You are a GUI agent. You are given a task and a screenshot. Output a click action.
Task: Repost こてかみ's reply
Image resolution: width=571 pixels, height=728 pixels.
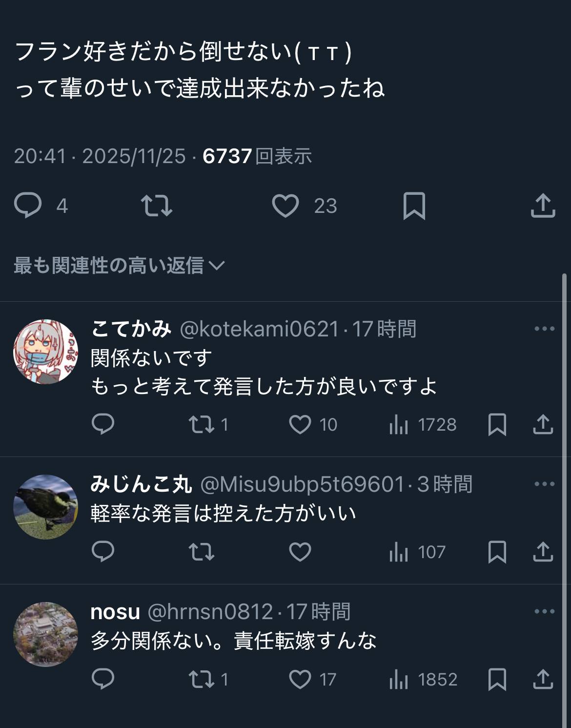[202, 424]
